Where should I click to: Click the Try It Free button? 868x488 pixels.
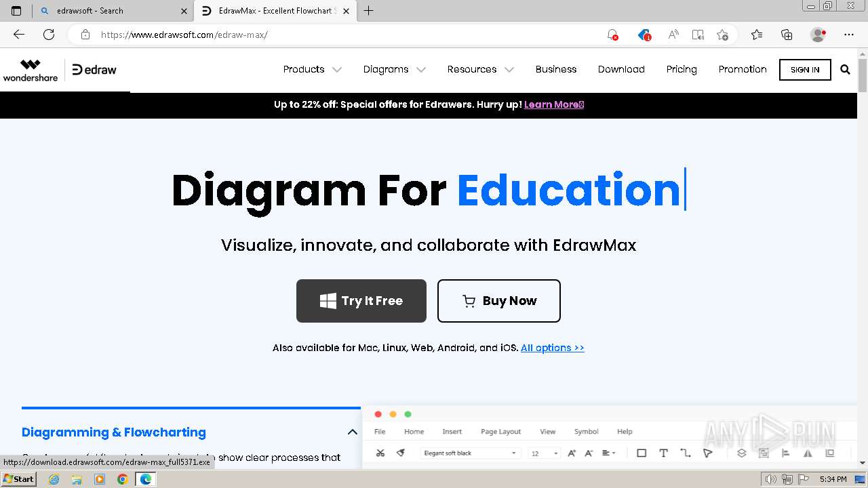pos(361,301)
